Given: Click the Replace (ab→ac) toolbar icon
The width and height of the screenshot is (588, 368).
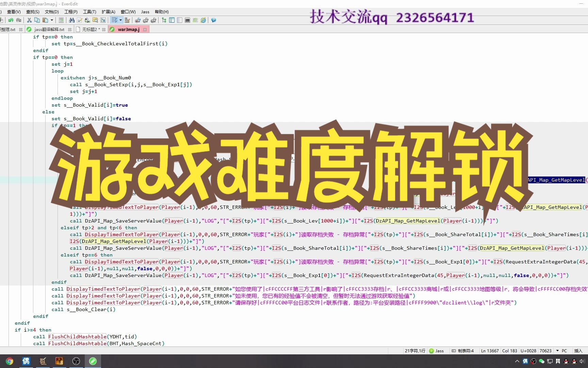Looking at the screenshot, I should pyautogui.click(x=87, y=20).
